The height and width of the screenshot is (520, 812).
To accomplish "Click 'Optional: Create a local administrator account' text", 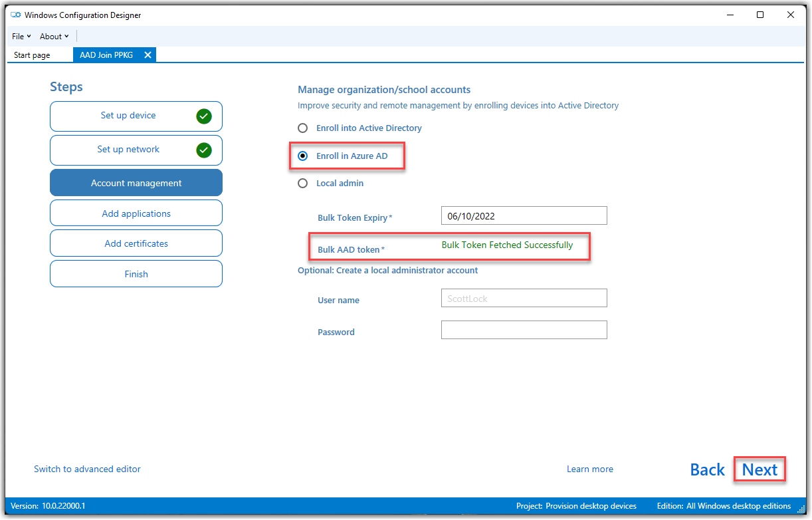I will coord(387,270).
